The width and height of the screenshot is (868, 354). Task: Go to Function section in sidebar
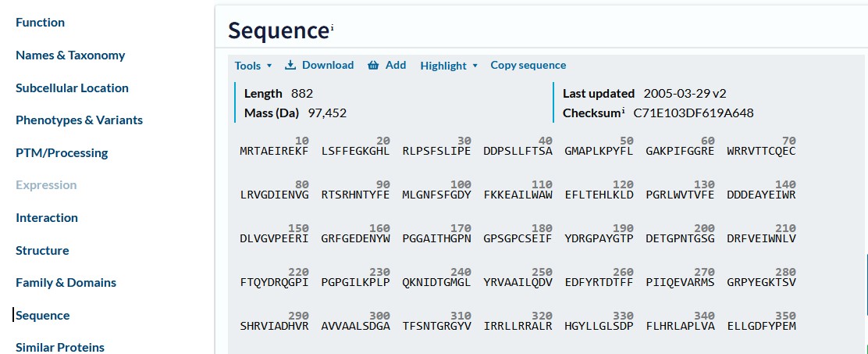(40, 23)
